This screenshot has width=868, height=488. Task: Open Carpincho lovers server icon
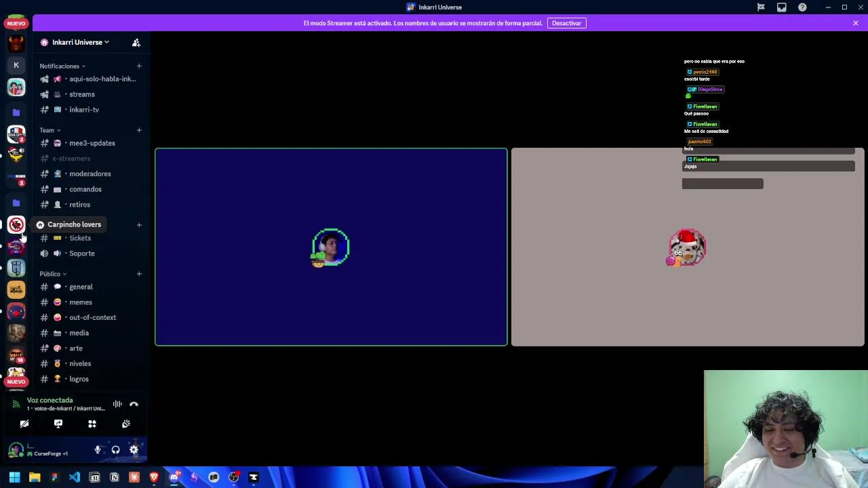point(16,224)
